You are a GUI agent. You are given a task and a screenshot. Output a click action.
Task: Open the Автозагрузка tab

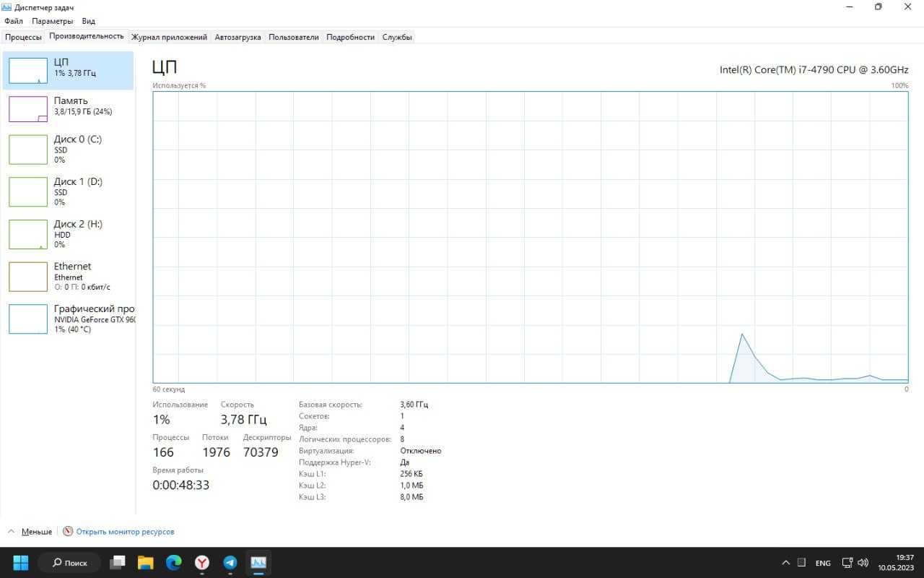tap(237, 37)
